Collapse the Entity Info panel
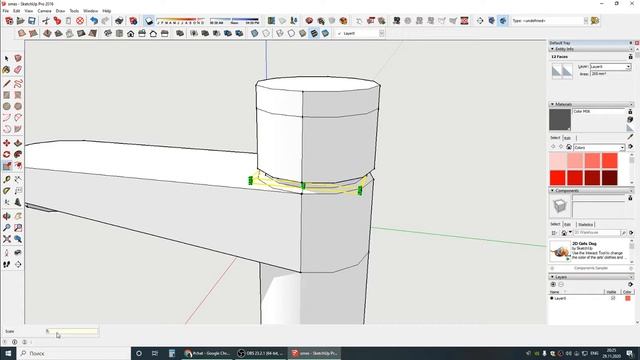Screen dimensions: 640x360 tap(552, 49)
